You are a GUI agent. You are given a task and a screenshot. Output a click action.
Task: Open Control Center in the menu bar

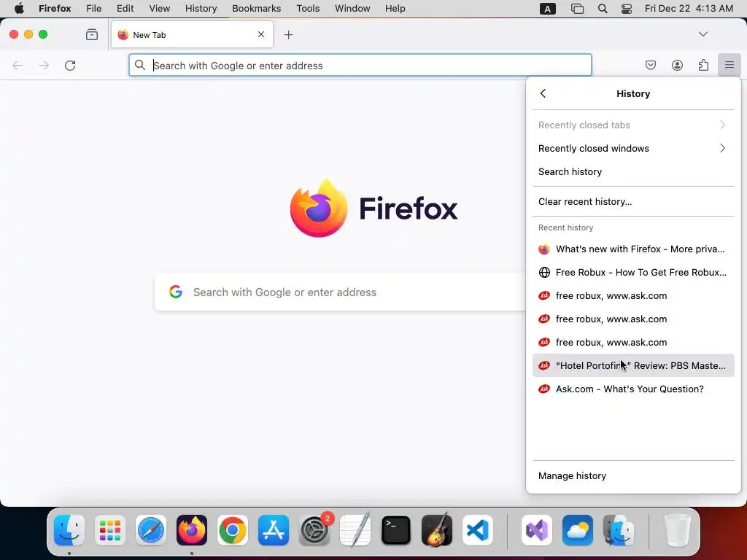[627, 9]
